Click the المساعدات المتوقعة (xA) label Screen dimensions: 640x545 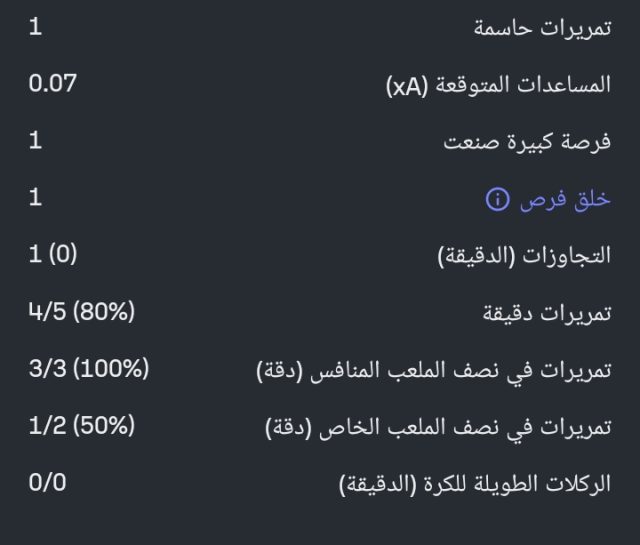coord(498,86)
